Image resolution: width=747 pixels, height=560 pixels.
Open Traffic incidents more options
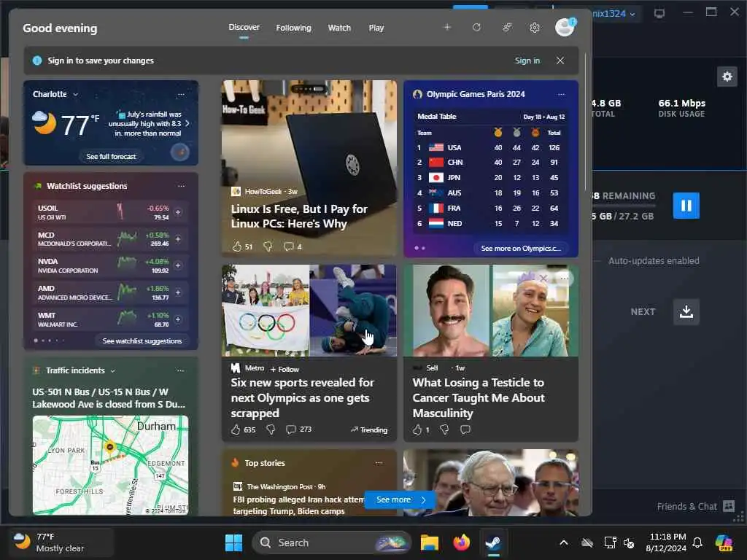click(181, 370)
